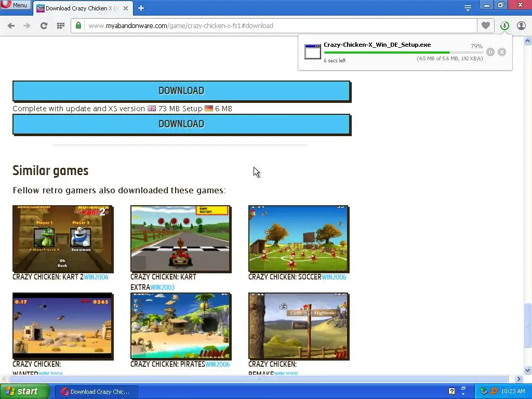Follow the Crazy Chicken: Soccer title link
This screenshot has width=532, height=399.
(x=285, y=277)
